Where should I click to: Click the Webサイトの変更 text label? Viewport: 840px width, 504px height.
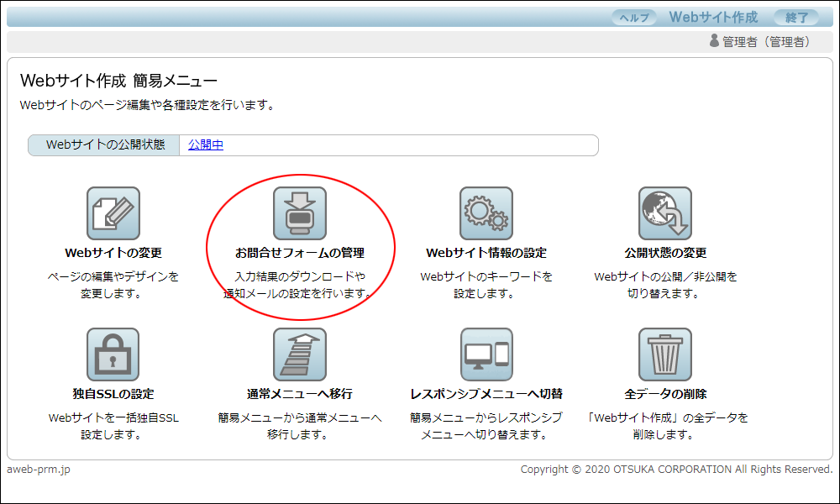click(x=113, y=252)
